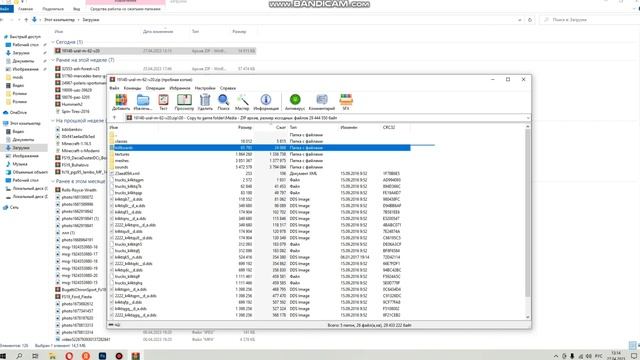The width and height of the screenshot is (640, 360).
Task: Sort WinRAR list by Имя column header
Action: pos(113,128)
